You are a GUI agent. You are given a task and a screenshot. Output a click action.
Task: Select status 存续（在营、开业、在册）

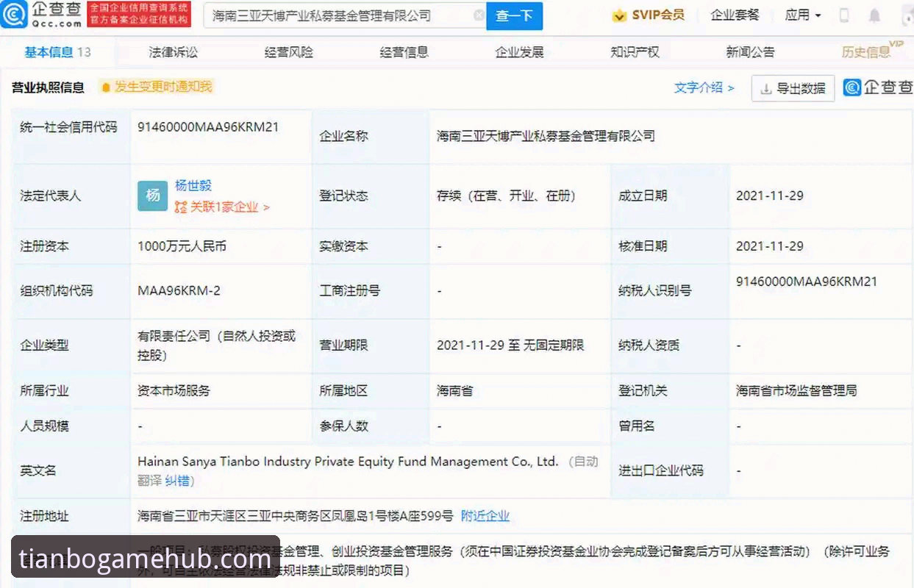tap(507, 196)
